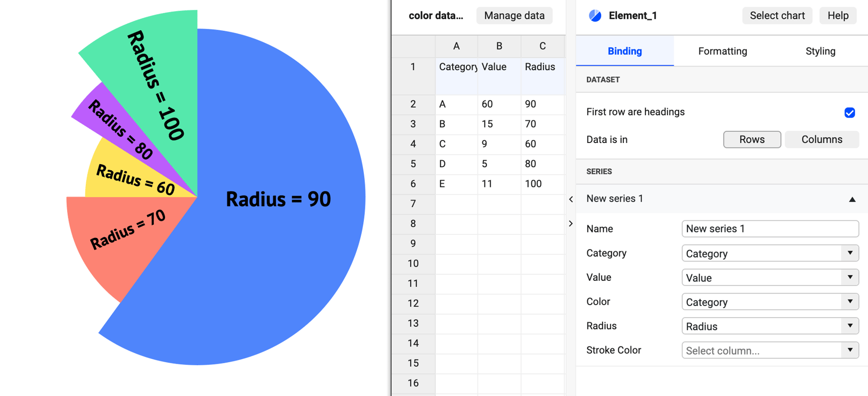Click the 'Radius' header cell
The width and height of the screenshot is (868, 396).
coord(543,76)
